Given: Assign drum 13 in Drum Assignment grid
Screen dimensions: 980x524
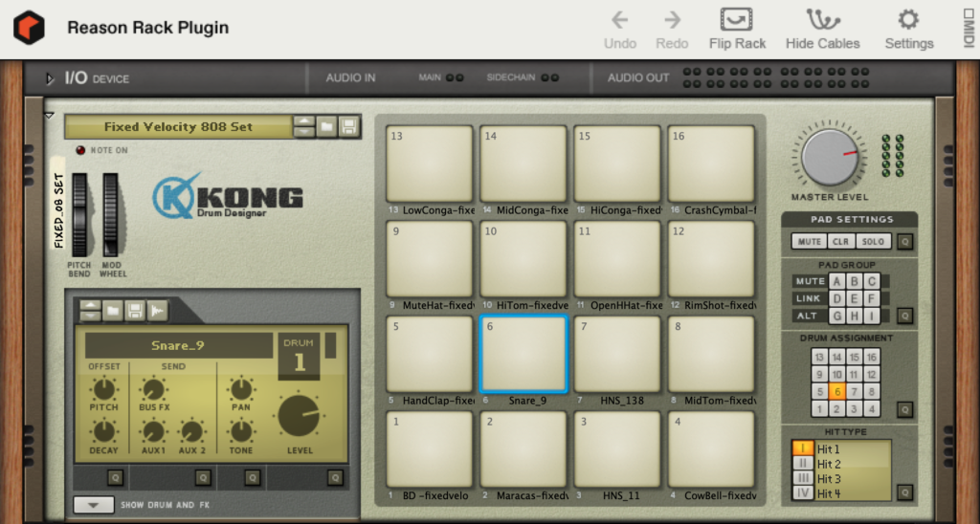Looking at the screenshot, I should pyautogui.click(x=820, y=358).
